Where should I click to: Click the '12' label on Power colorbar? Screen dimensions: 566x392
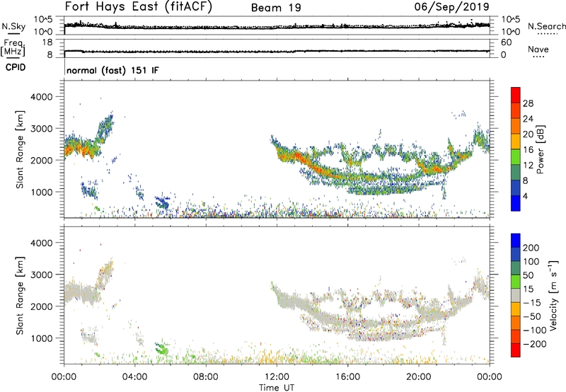pos(528,166)
